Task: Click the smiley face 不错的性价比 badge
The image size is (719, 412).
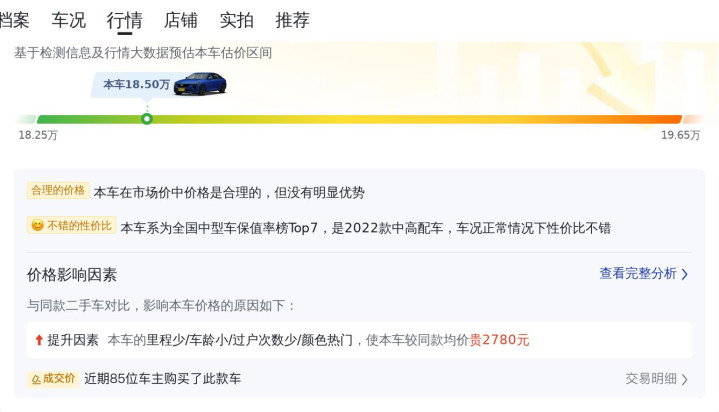Action: click(x=72, y=225)
